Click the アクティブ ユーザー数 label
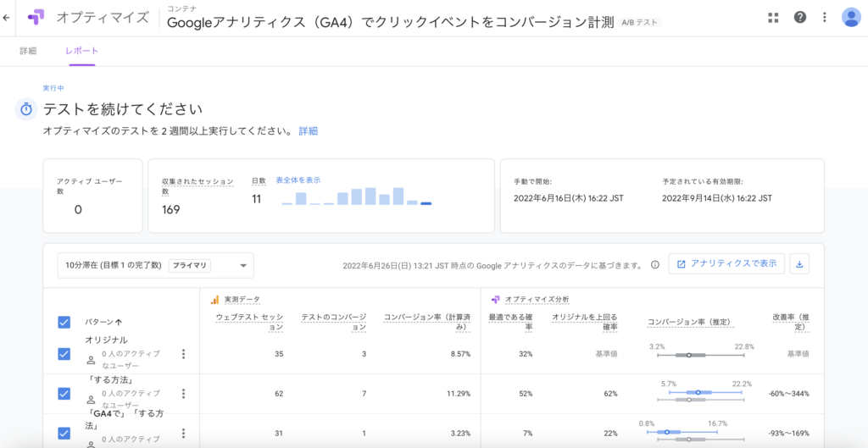Image resolution: width=868 pixels, height=448 pixels. click(x=89, y=185)
